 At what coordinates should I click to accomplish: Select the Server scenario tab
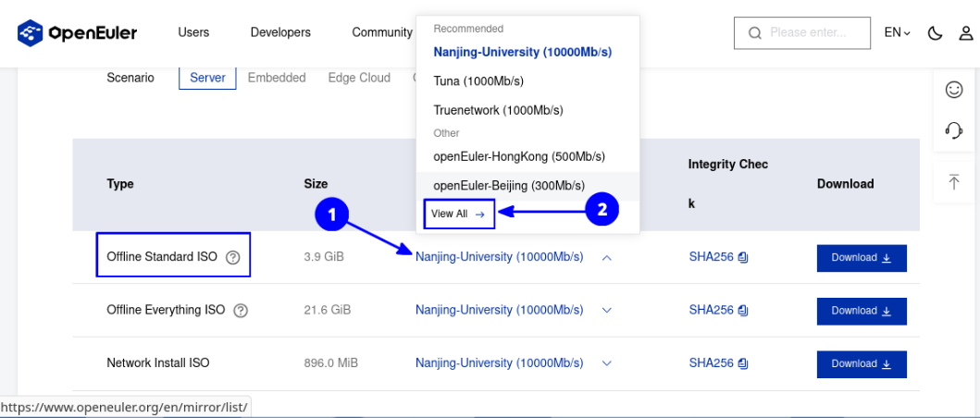pos(207,78)
